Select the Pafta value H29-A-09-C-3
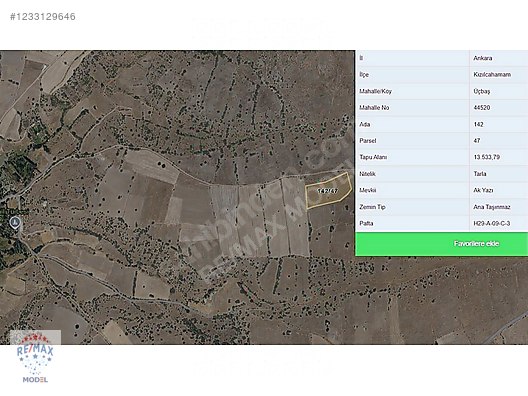This screenshot has height=396, width=528. click(491, 224)
